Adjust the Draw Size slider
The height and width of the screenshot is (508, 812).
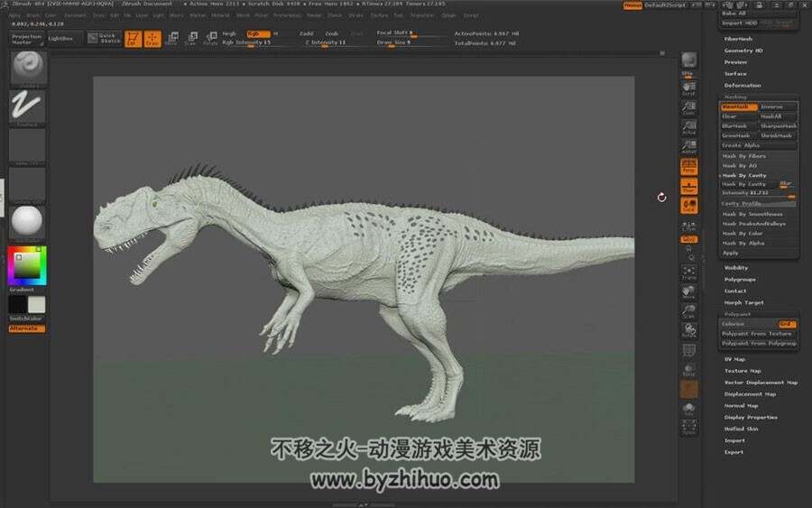point(411,43)
